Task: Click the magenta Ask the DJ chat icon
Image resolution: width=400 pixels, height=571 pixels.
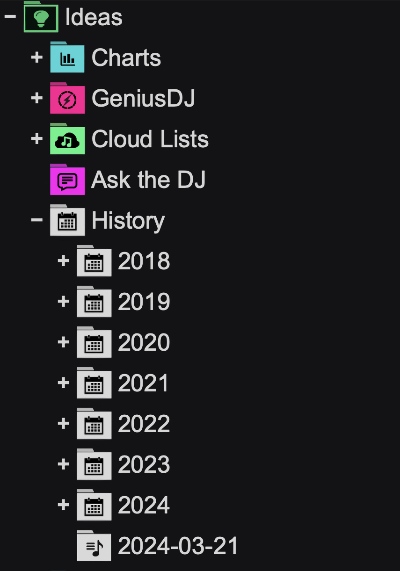Action: [67, 180]
